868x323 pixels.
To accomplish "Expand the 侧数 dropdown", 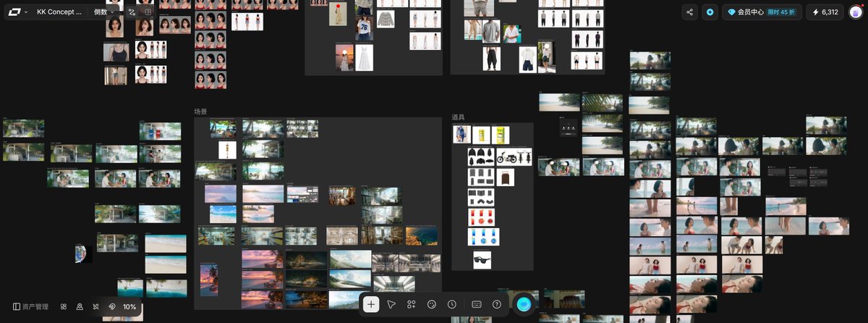I will 104,12.
